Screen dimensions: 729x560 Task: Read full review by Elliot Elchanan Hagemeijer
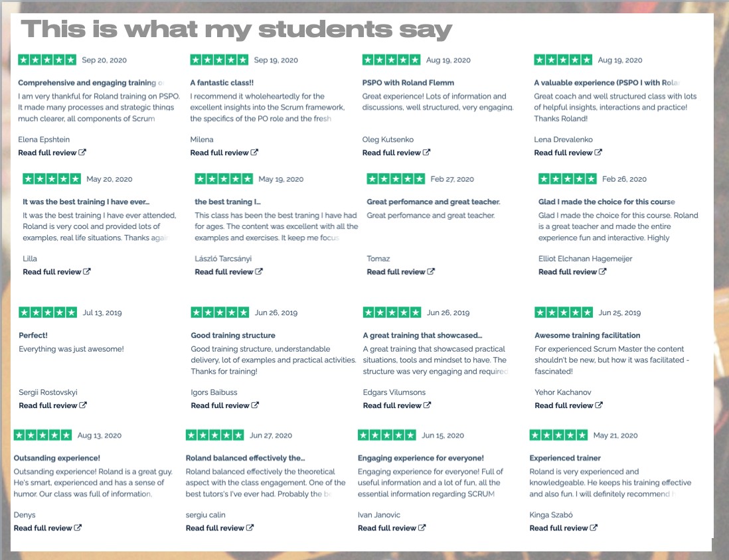(x=572, y=272)
